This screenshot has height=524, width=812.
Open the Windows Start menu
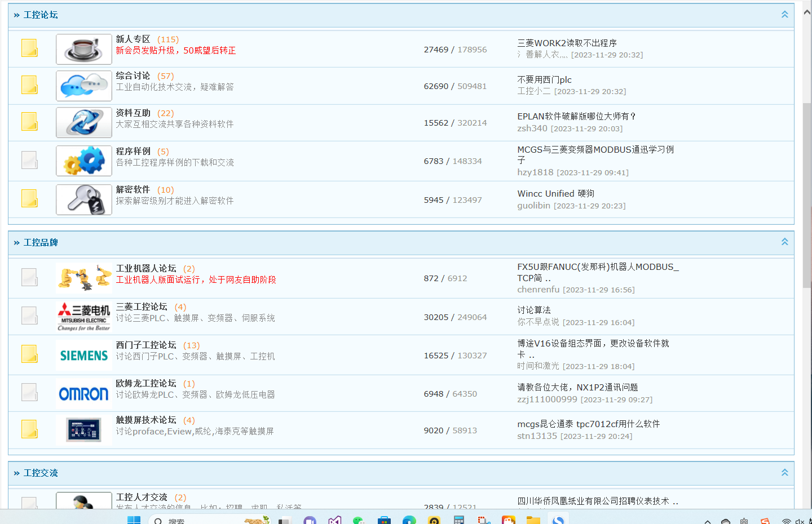pyautogui.click(x=134, y=519)
